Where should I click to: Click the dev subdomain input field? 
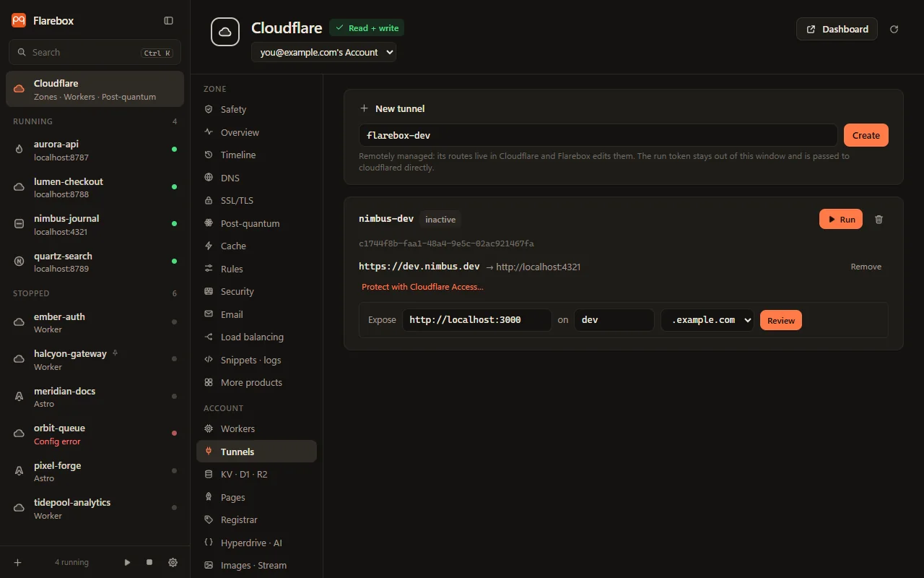(x=614, y=320)
